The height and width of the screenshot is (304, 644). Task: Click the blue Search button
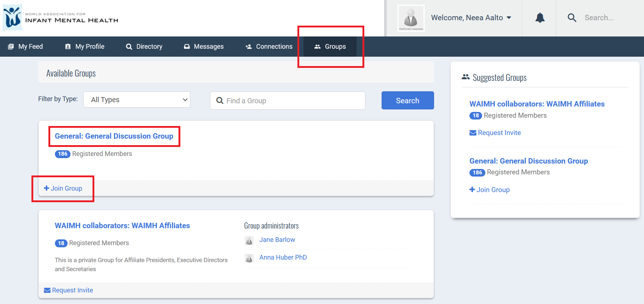(408, 100)
